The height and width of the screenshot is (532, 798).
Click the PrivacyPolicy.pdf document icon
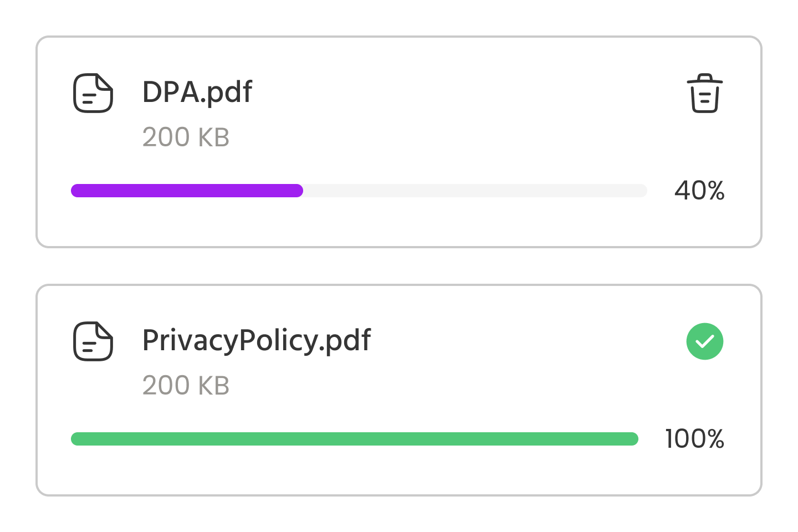tap(93, 342)
